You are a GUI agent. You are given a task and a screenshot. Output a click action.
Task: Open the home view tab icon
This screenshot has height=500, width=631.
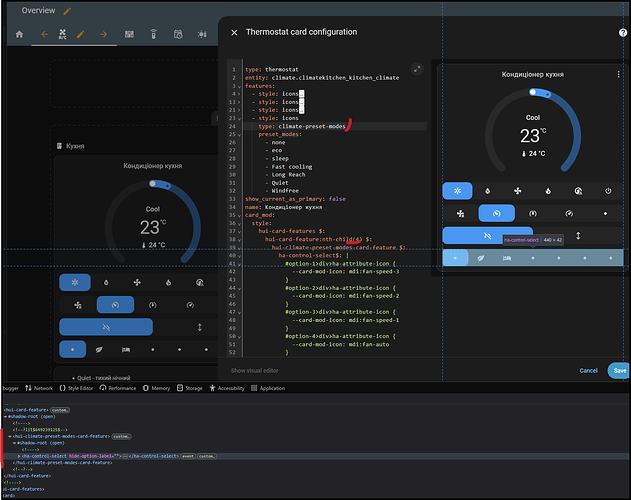pyautogui.click(x=18, y=34)
